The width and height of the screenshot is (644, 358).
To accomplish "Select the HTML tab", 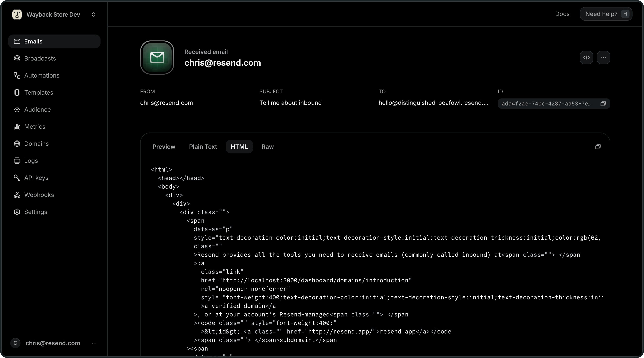I will point(239,147).
